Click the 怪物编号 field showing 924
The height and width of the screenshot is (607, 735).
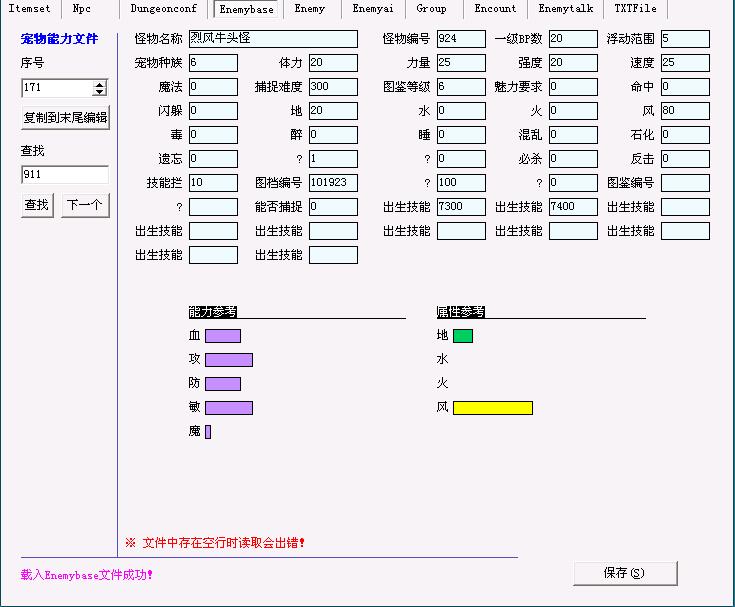click(461, 39)
